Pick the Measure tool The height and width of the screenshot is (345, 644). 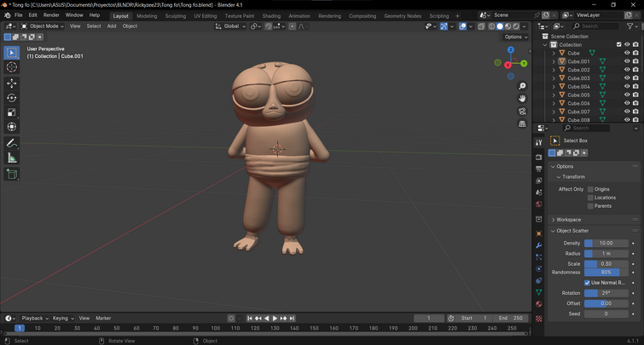click(11, 158)
